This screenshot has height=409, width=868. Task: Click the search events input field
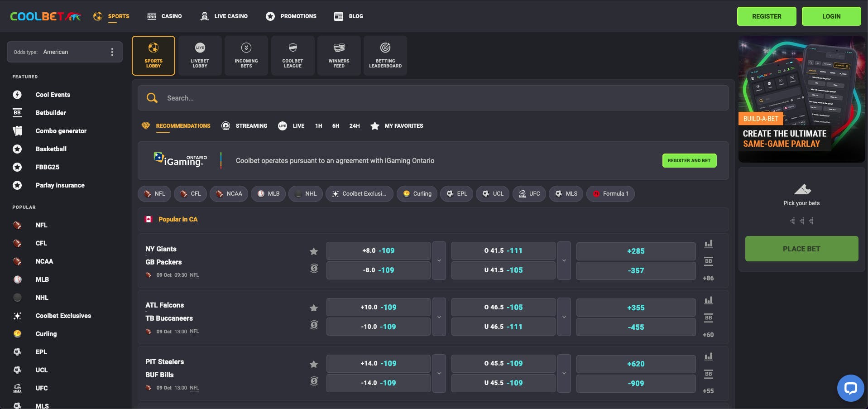click(x=432, y=98)
